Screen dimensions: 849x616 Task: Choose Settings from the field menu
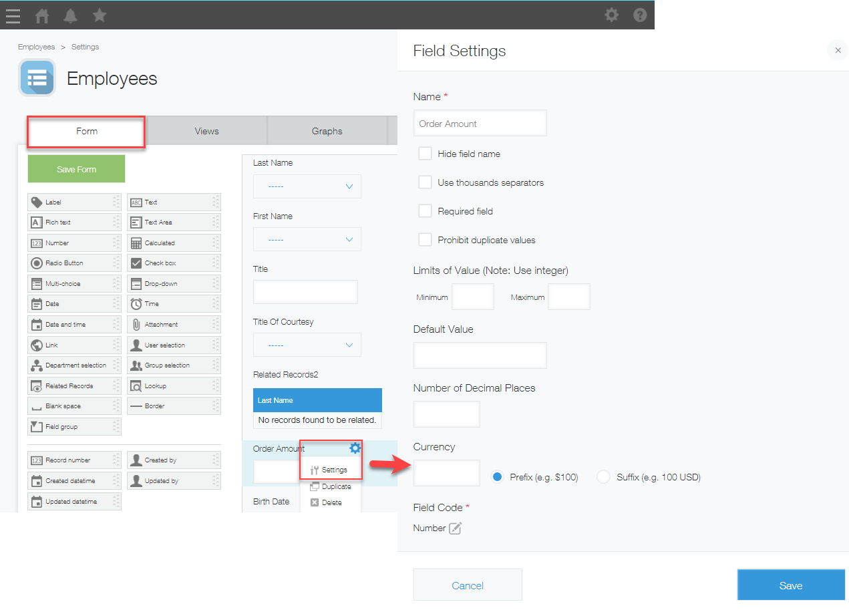pyautogui.click(x=330, y=470)
